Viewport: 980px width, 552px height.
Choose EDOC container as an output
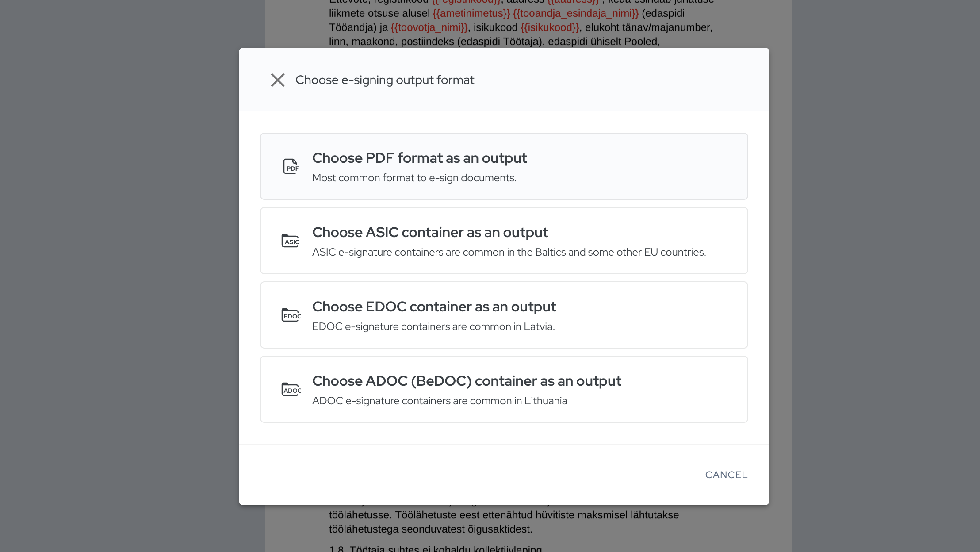click(504, 315)
